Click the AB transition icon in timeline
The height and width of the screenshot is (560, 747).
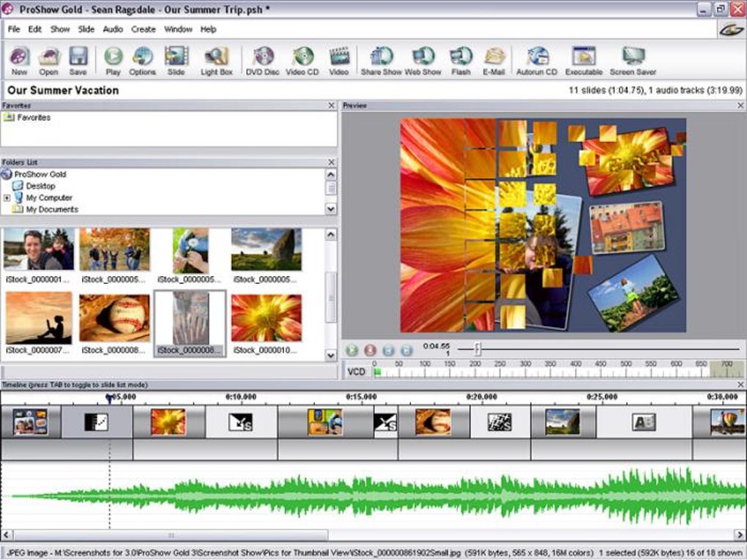point(644,422)
